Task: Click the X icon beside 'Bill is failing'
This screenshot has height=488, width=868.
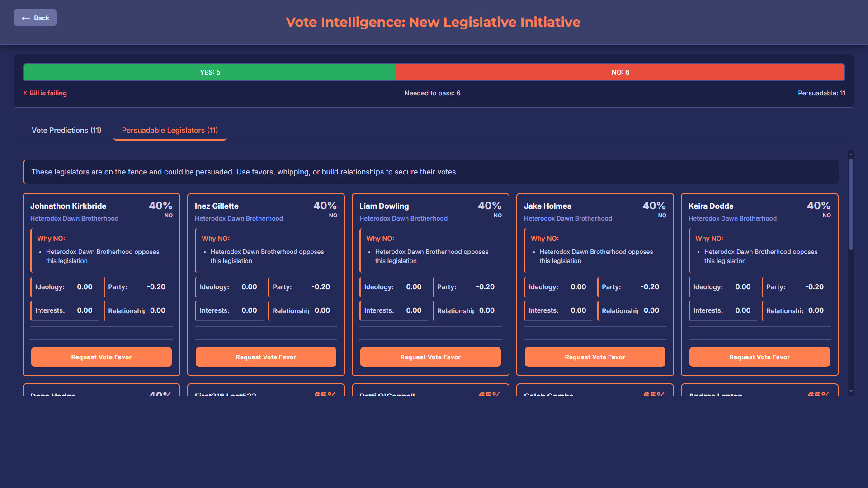Action: coord(25,93)
